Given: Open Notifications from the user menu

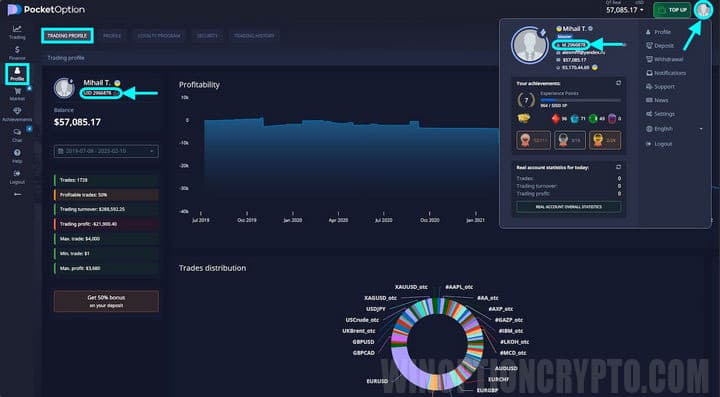Looking at the screenshot, I should [666, 73].
